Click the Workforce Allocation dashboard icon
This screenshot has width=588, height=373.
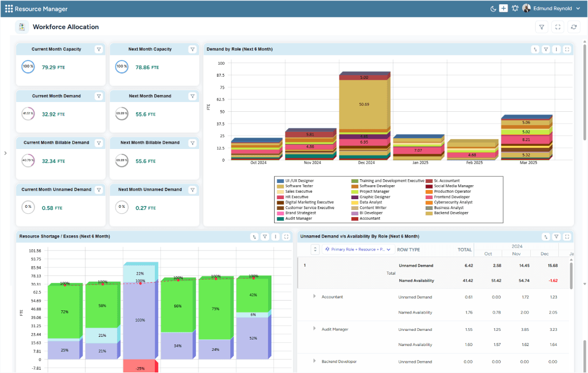22,27
